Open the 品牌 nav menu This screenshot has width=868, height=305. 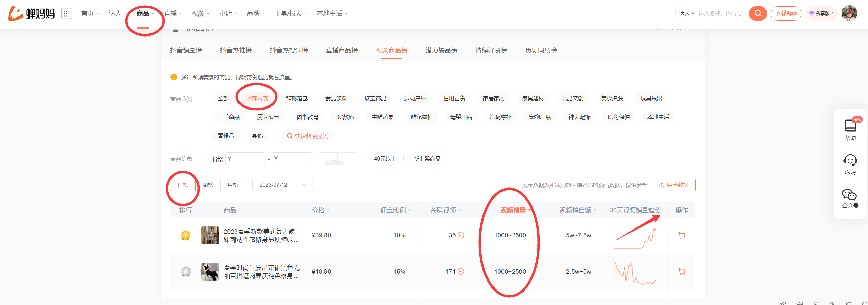pyautogui.click(x=256, y=13)
